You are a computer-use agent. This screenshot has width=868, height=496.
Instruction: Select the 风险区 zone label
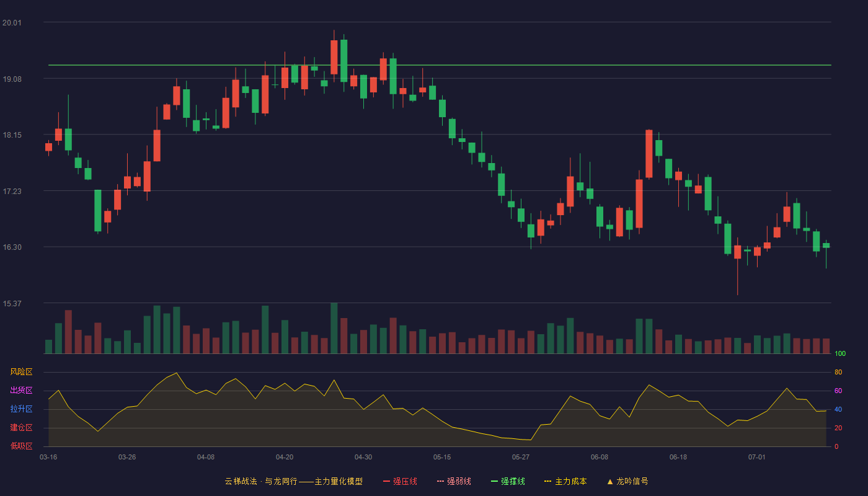(x=21, y=372)
